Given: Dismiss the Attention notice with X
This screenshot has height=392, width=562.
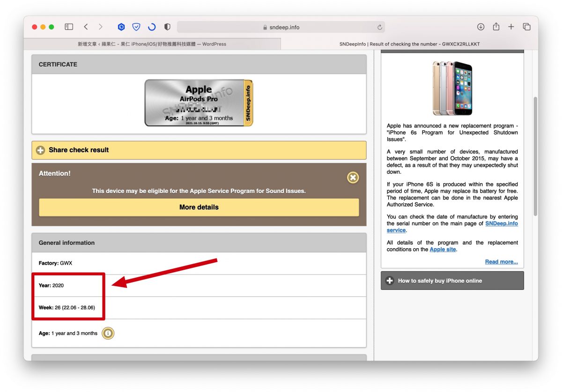Looking at the screenshot, I should 353,178.
